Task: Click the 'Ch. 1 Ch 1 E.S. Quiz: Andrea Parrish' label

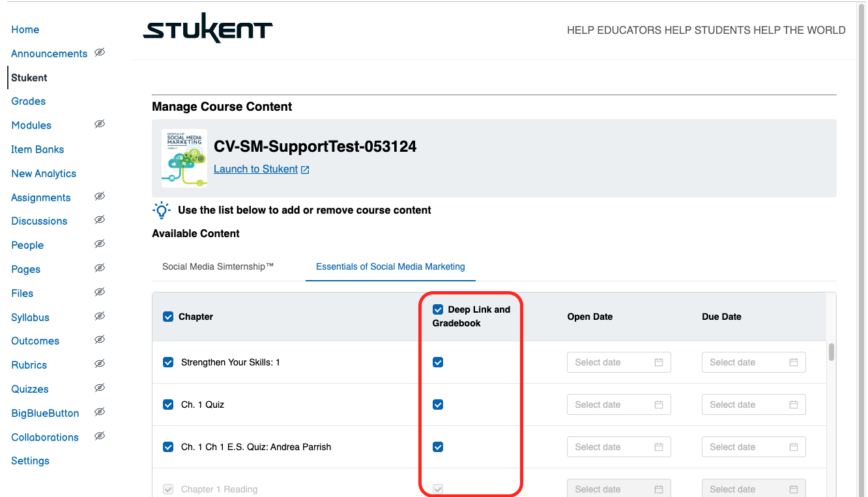Action: pos(256,447)
